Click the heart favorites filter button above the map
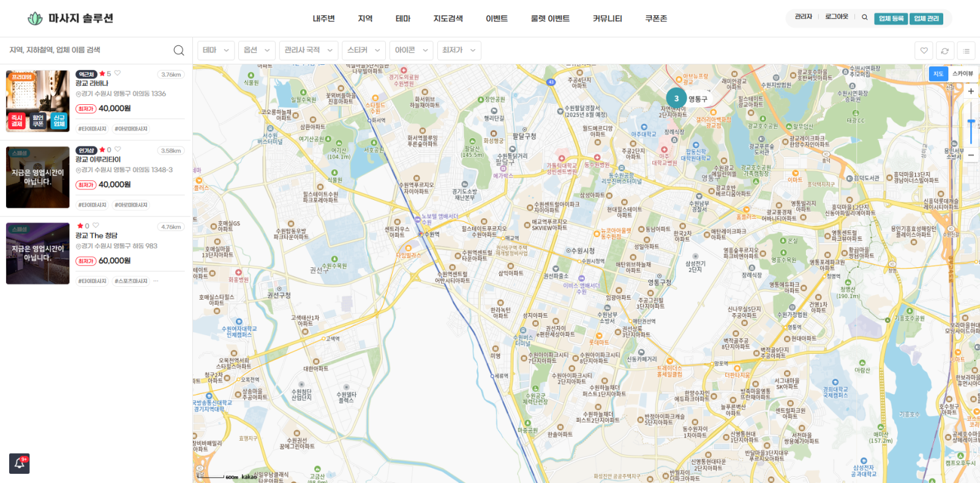 coord(924,51)
